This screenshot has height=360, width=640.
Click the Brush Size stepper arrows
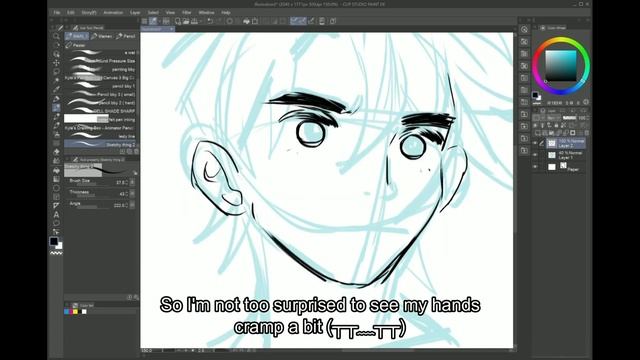(x=127, y=182)
